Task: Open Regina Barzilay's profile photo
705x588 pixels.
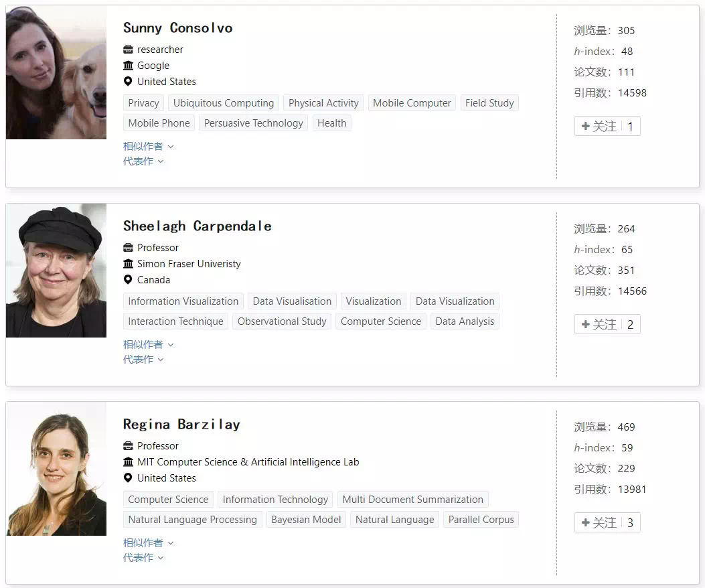Action: (x=56, y=469)
